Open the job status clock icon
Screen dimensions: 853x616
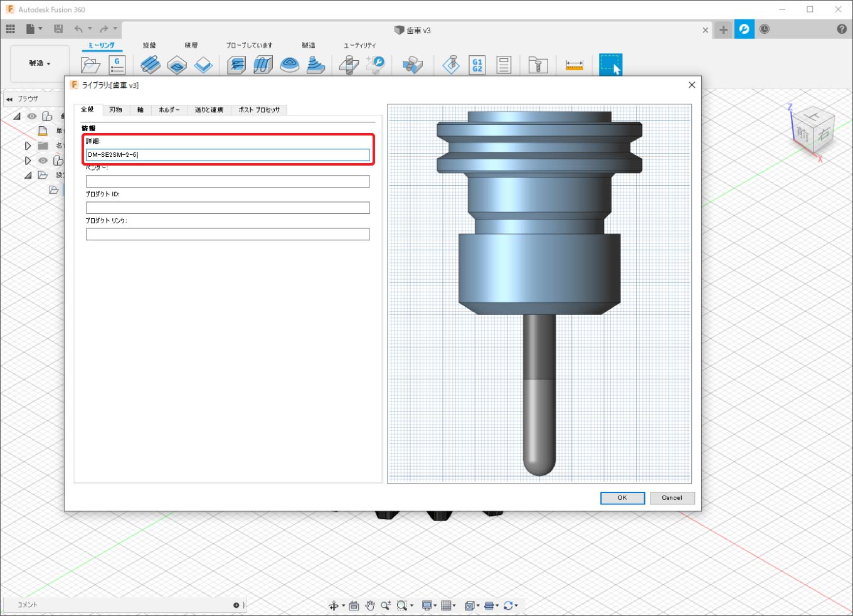tap(765, 29)
